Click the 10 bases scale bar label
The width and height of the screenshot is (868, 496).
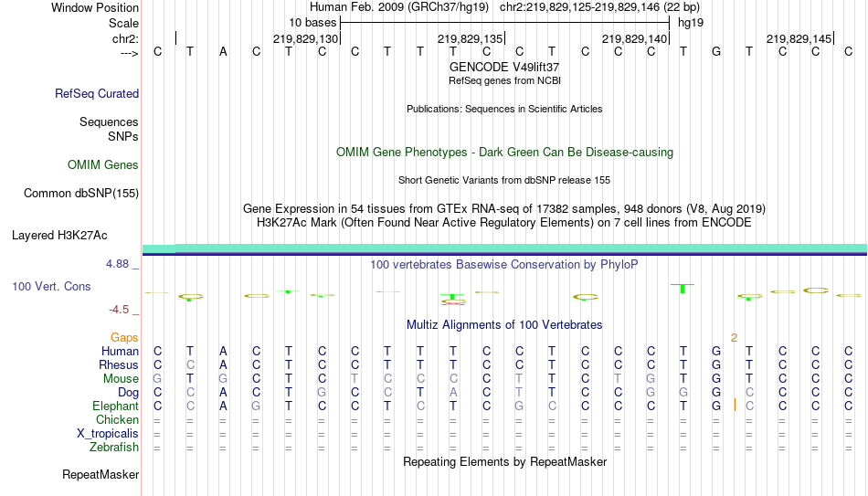(x=312, y=23)
